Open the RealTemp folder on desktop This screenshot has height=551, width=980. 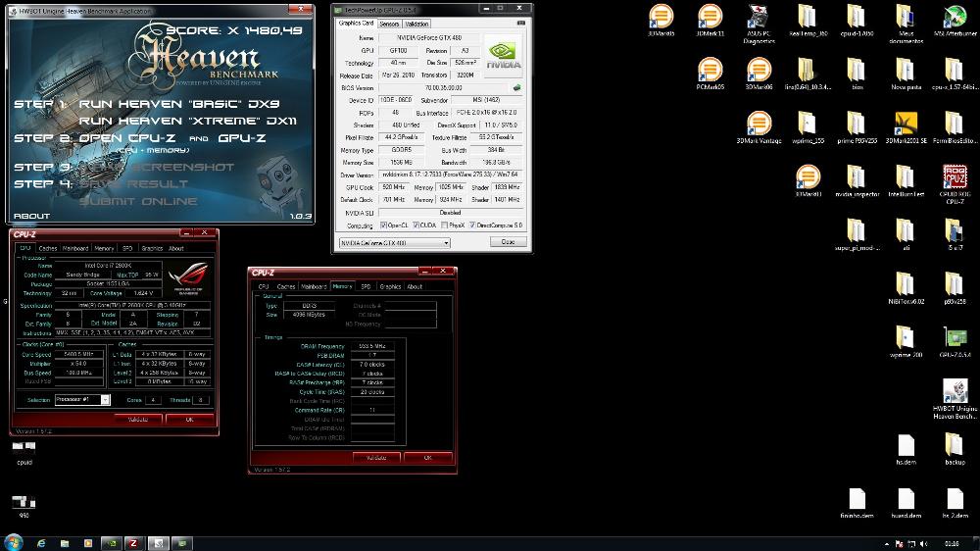click(x=808, y=20)
